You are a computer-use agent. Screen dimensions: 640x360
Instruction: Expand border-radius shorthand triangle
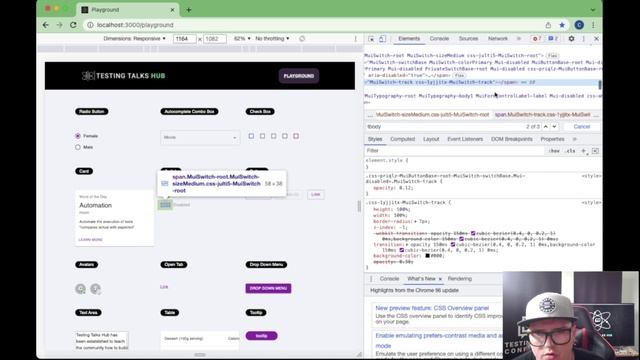coord(416,222)
